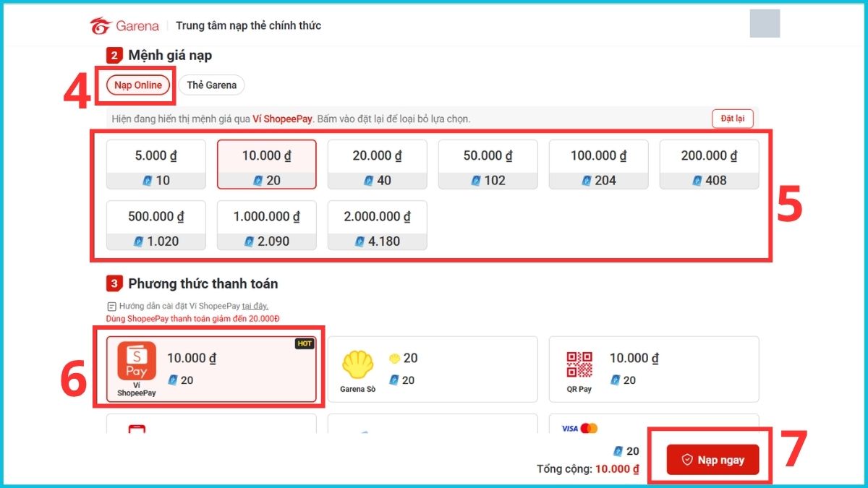Click the 'Phương thức thanh toán' heading
The width and height of the screenshot is (868, 488).
[x=203, y=283]
